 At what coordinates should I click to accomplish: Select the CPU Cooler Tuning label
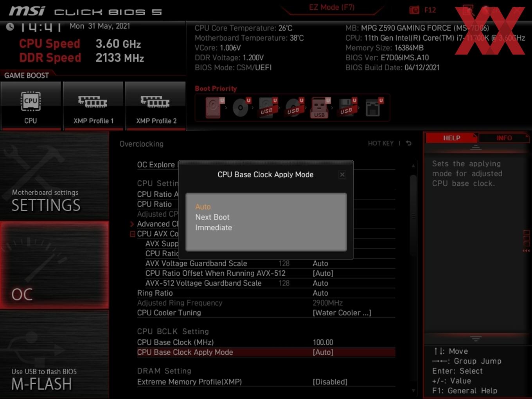[x=169, y=313]
